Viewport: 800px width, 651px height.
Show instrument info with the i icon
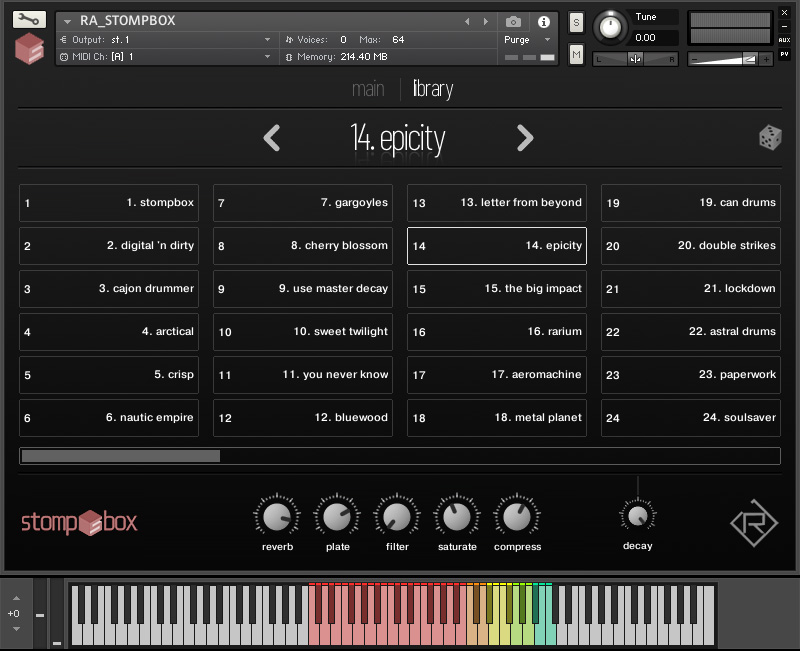543,21
